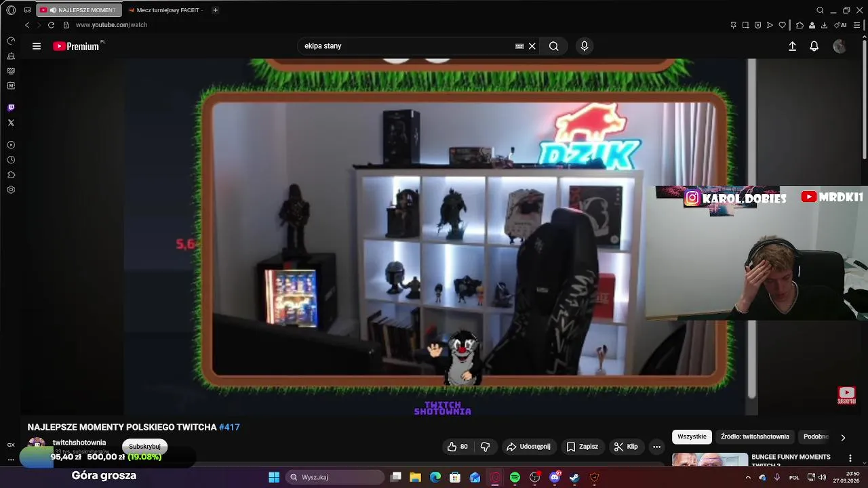Screen dimensions: 868x488
Task: Open the browser tab search magnifier
Action: [x=820, y=10]
